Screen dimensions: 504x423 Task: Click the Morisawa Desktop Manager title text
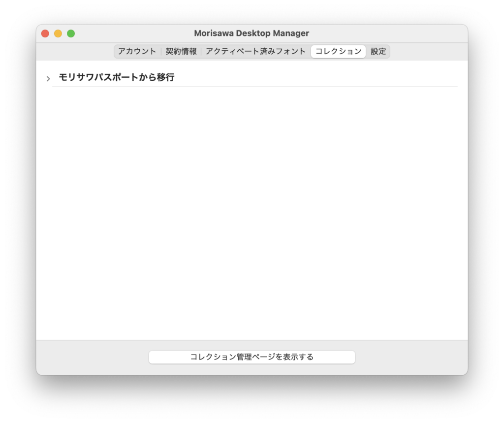pyautogui.click(x=252, y=33)
